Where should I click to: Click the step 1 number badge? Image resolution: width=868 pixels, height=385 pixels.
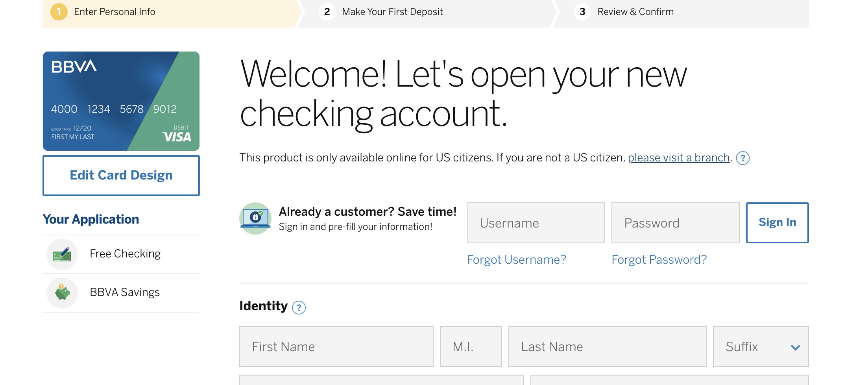pos(59,12)
